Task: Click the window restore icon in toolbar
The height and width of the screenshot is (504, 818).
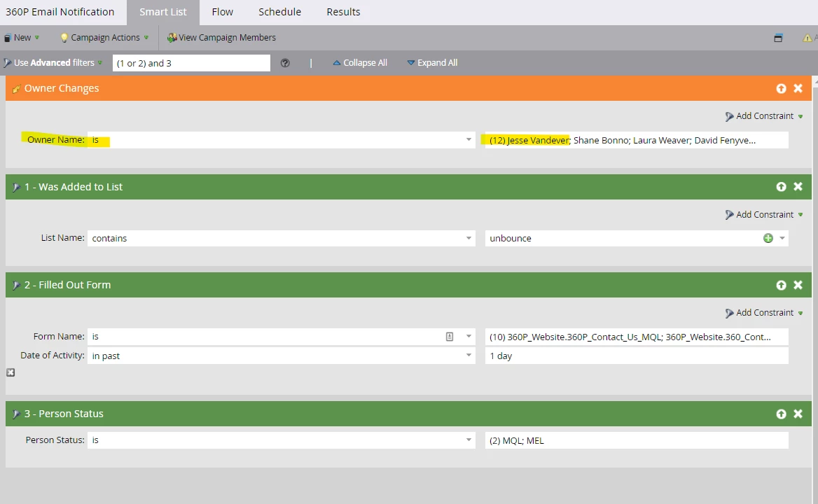Action: click(778, 38)
